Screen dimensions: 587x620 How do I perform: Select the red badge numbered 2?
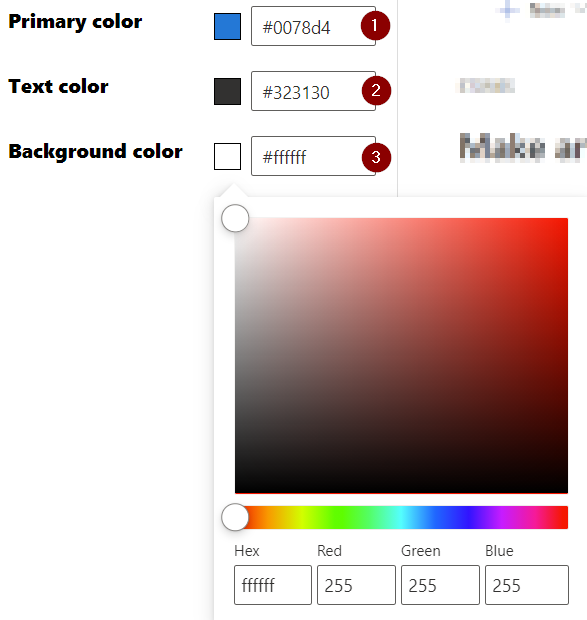click(x=376, y=91)
